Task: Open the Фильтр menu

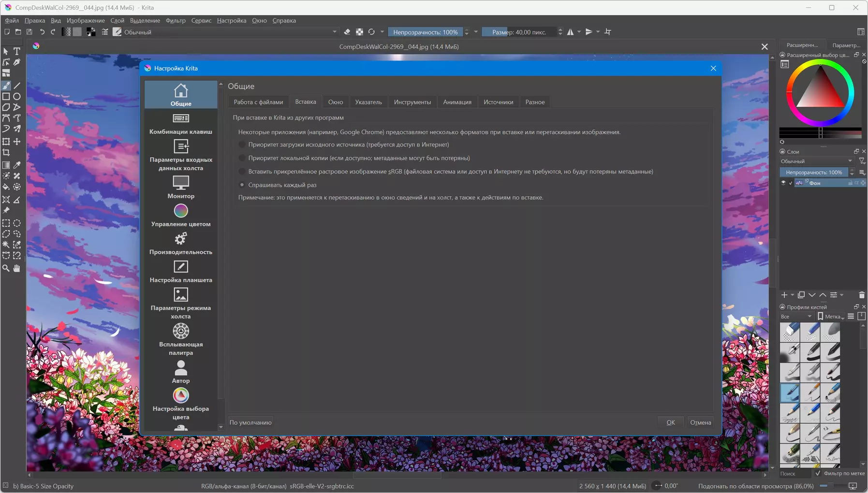Action: [x=176, y=20]
